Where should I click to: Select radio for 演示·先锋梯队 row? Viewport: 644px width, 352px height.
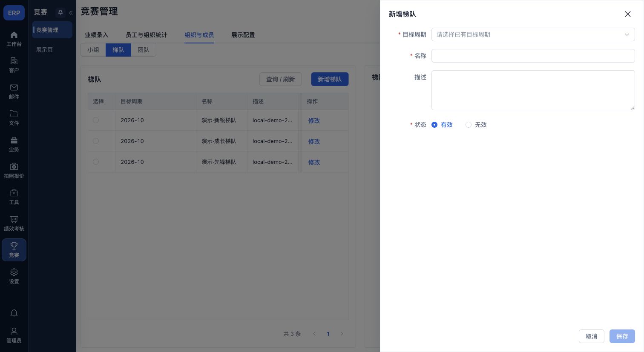pos(96,162)
